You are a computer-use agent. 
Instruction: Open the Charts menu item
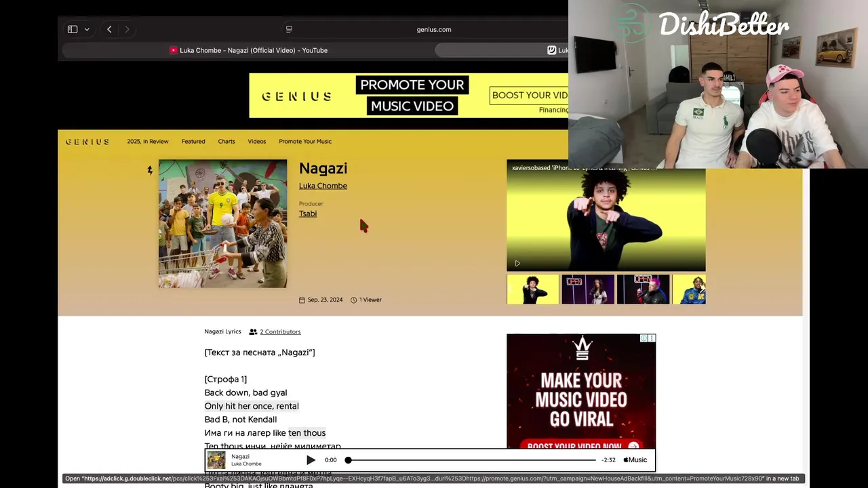coord(226,142)
